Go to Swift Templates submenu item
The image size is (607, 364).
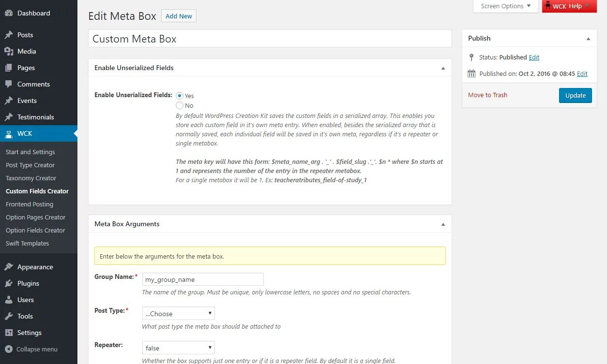[27, 243]
